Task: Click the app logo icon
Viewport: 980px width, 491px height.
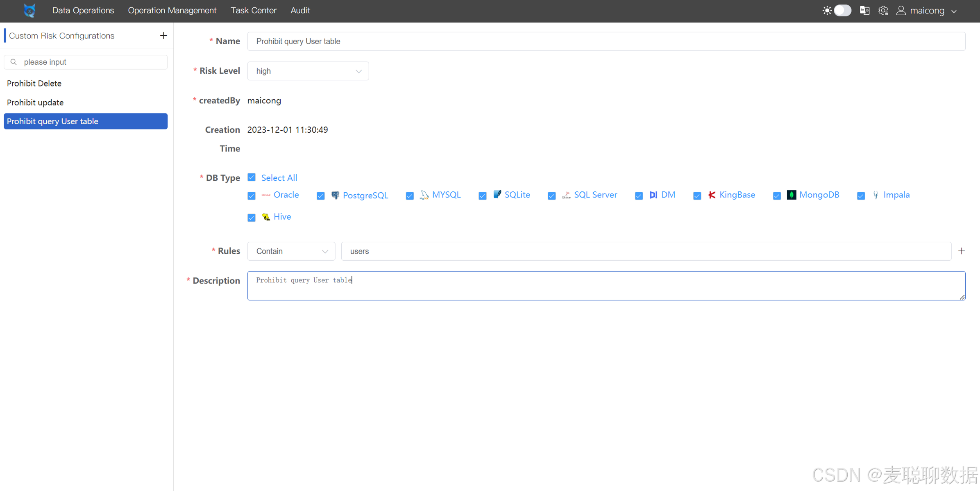Action: pos(29,10)
